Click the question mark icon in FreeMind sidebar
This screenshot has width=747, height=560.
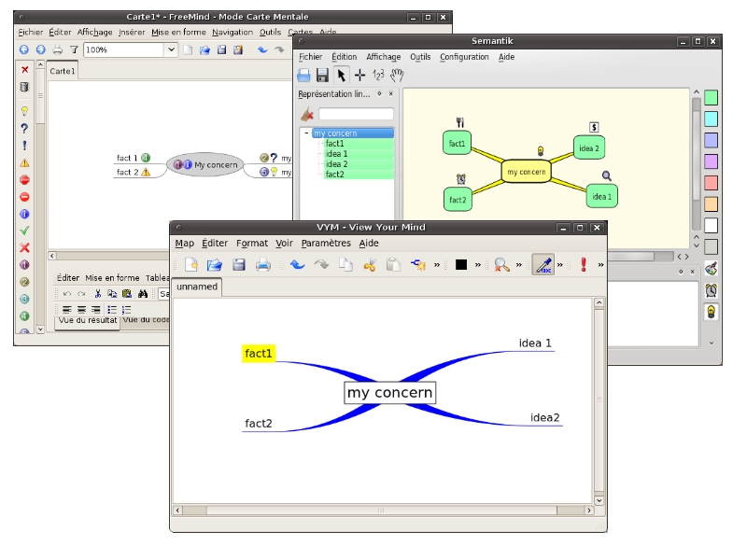click(25, 129)
